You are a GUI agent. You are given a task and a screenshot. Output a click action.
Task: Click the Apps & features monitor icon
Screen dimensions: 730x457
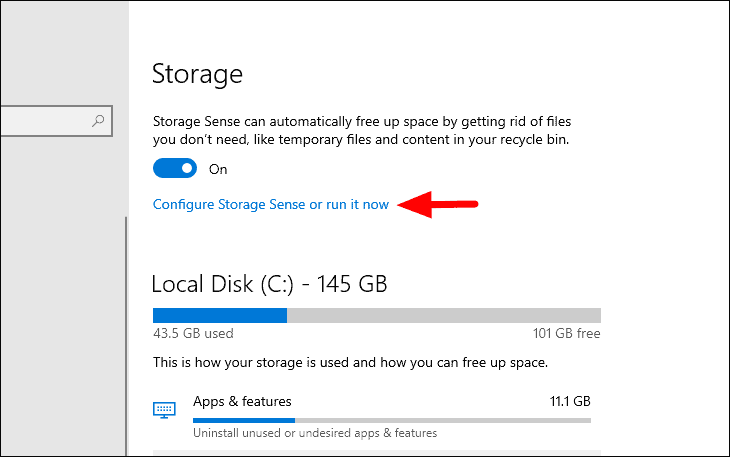tap(164, 409)
